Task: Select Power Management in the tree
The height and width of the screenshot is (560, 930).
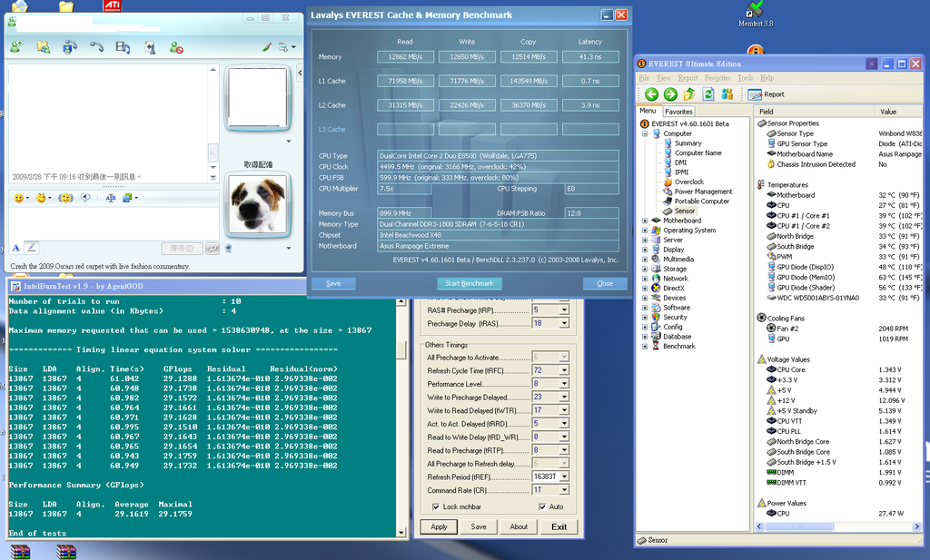Action: [x=703, y=192]
